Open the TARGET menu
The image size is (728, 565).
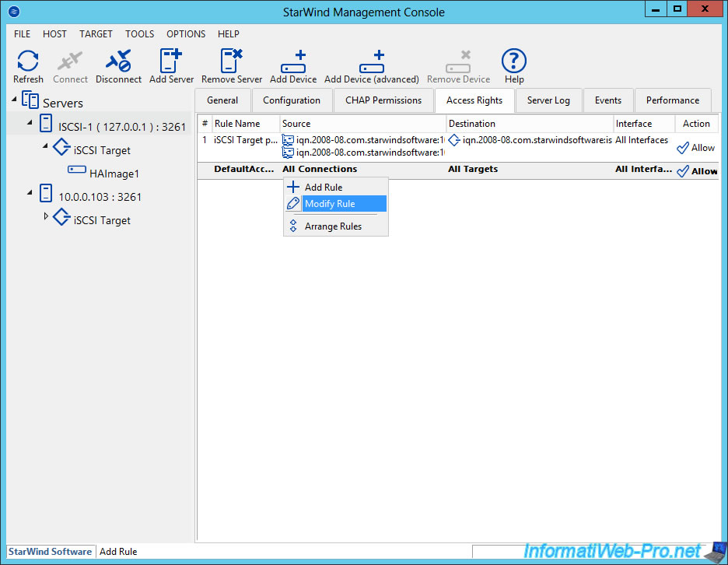pos(96,33)
